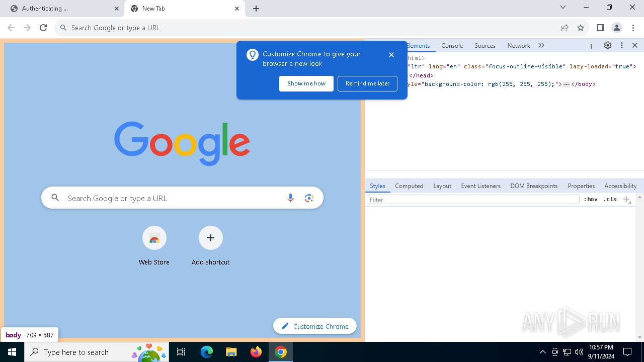Expand the collapsed body ellipsis in Elements
Image resolution: width=644 pixels, height=362 pixels.
click(566, 84)
